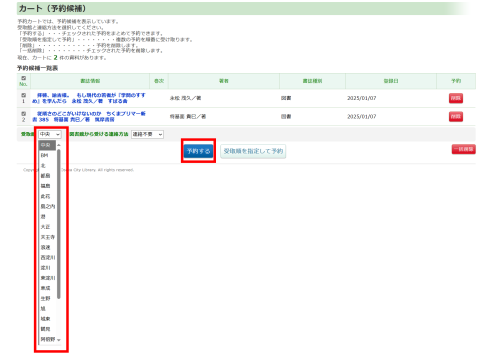Click the 予約候補一覧表 heading

[38, 68]
